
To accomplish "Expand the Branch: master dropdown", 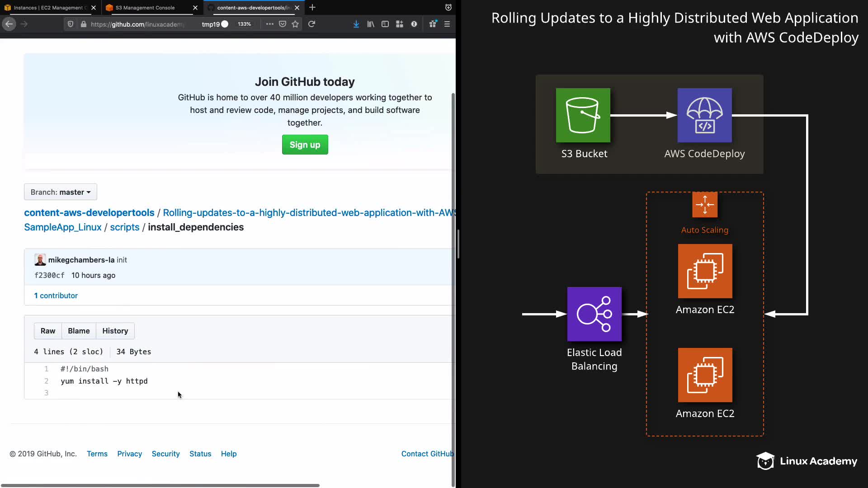I will (61, 192).
